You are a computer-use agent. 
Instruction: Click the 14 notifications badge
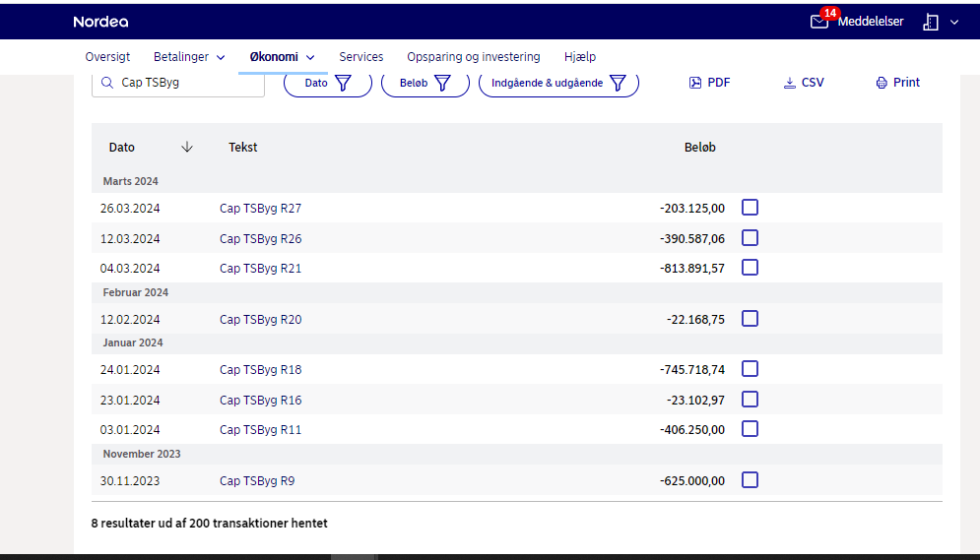(x=830, y=13)
